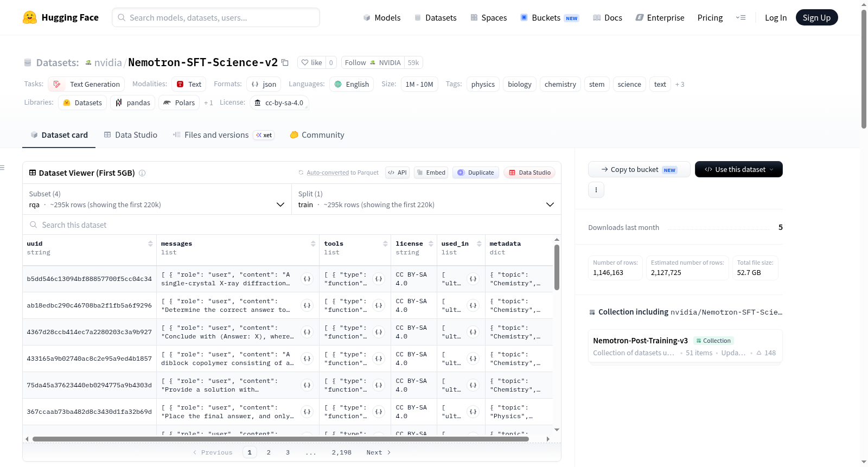Sort by uuid column arrows
The height and width of the screenshot is (467, 868).
click(x=150, y=244)
